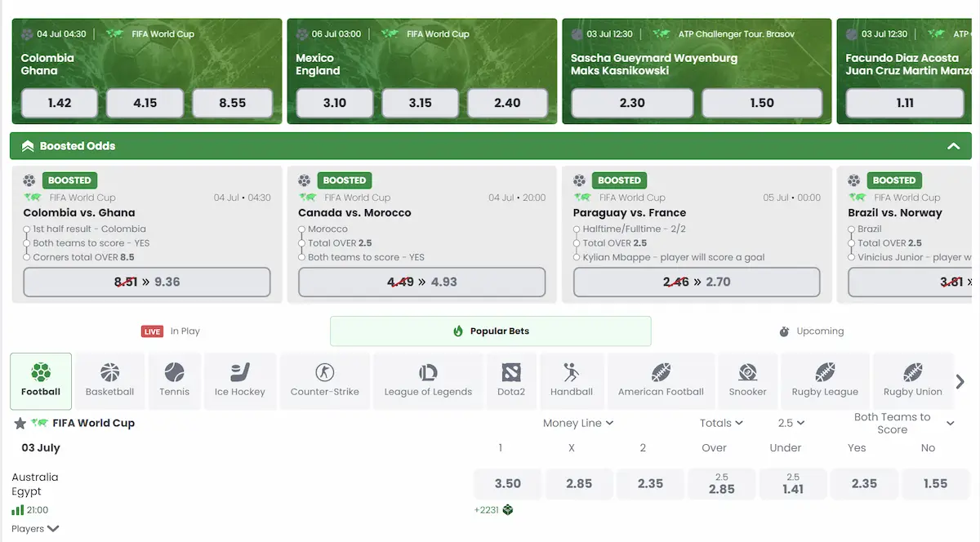Add Canada vs. Morocco boosted 4.93 bet

tap(422, 282)
